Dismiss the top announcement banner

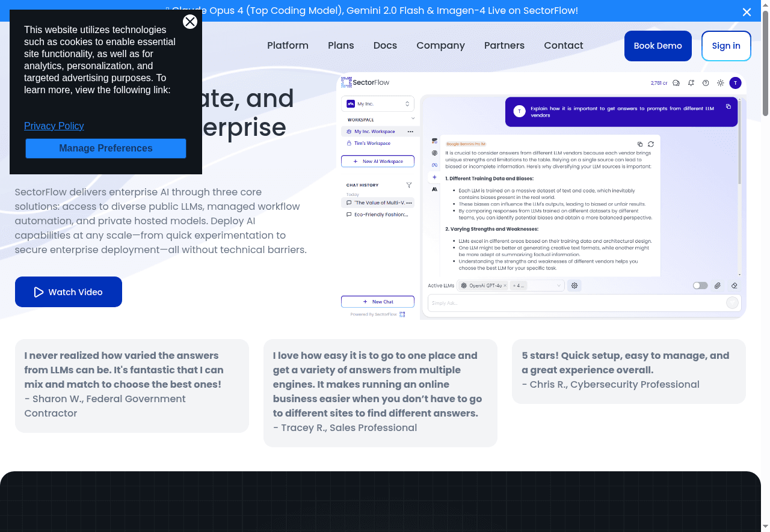tap(747, 12)
